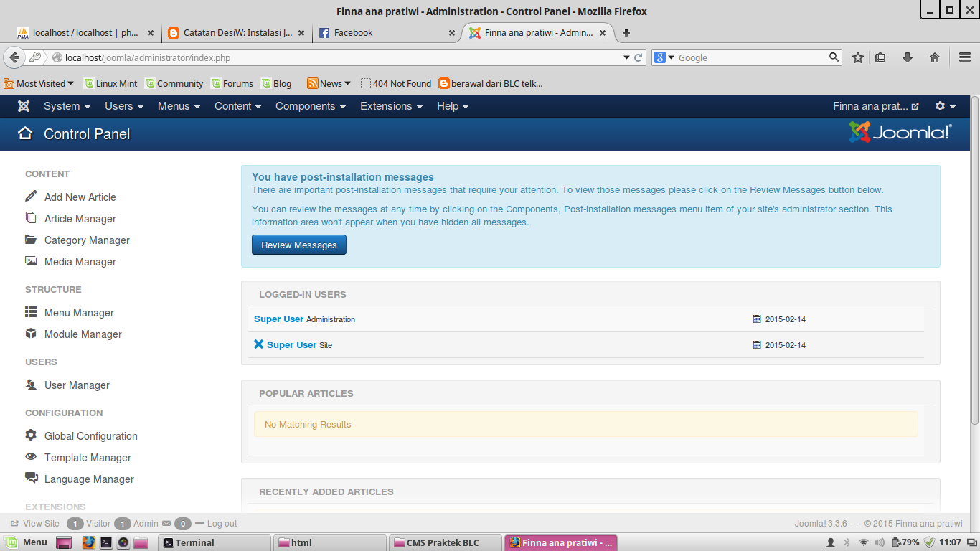Go to the Firefox home page icon

(x=934, y=57)
